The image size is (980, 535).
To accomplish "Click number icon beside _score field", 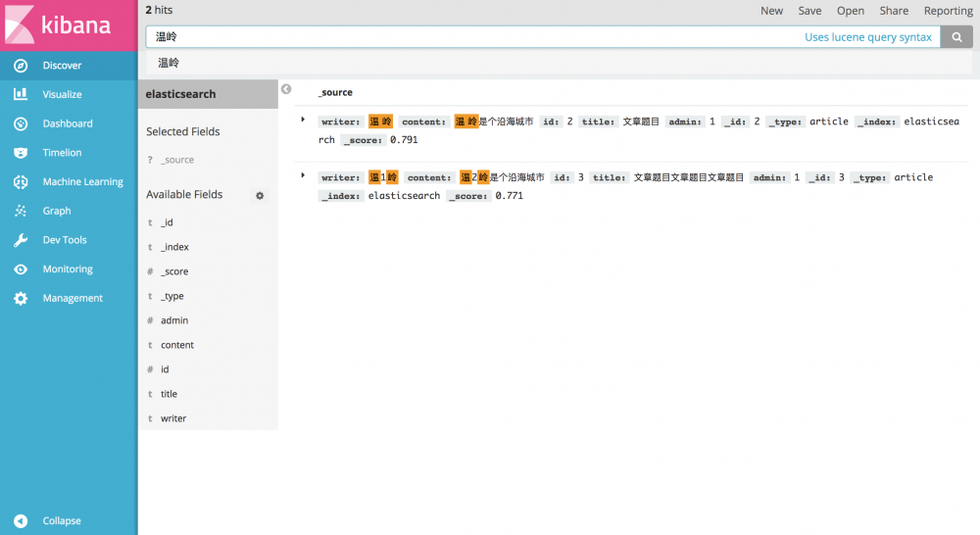I will pos(150,271).
